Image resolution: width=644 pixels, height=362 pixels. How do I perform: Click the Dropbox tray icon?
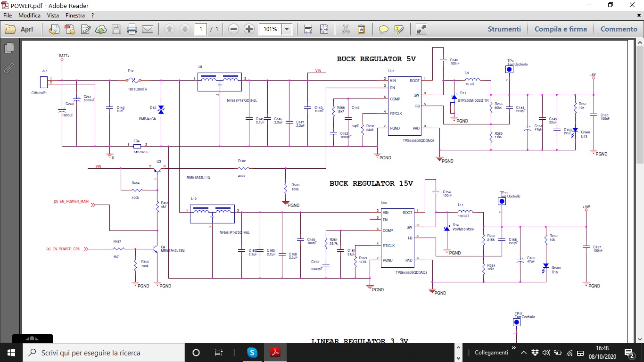point(535,353)
